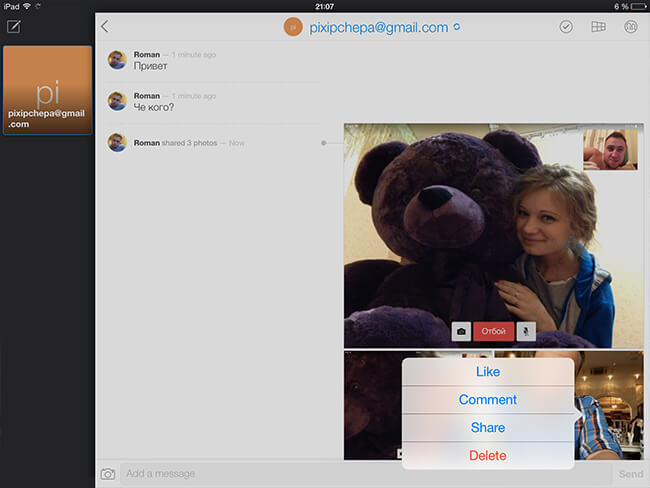Choose Like from the popup menu

(488, 372)
